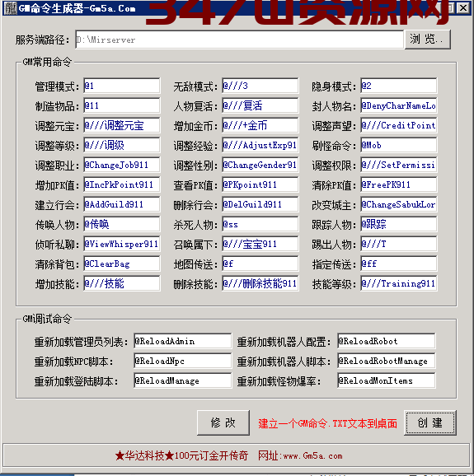The width and height of the screenshot is (474, 476).
Task: Select the 调整职业 @ChangeJob911 field
Action: click(121, 165)
